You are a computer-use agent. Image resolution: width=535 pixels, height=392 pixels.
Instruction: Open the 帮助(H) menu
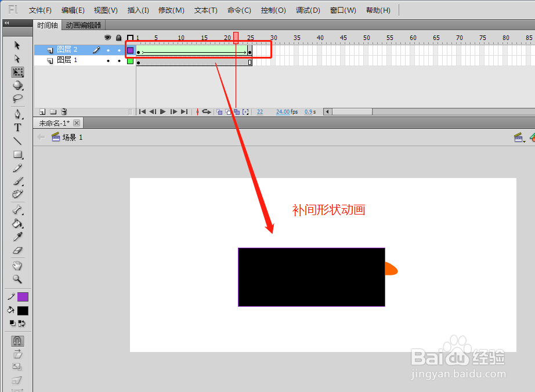[x=378, y=10]
